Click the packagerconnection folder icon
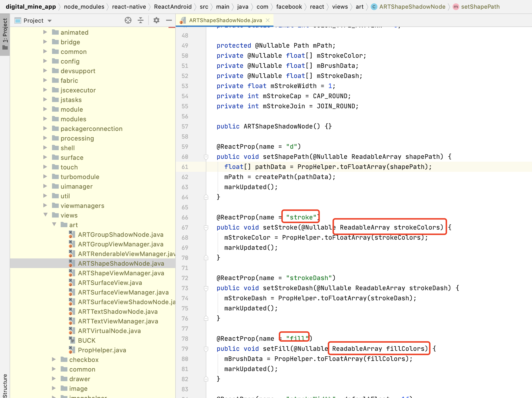The image size is (532, 398). pos(55,128)
